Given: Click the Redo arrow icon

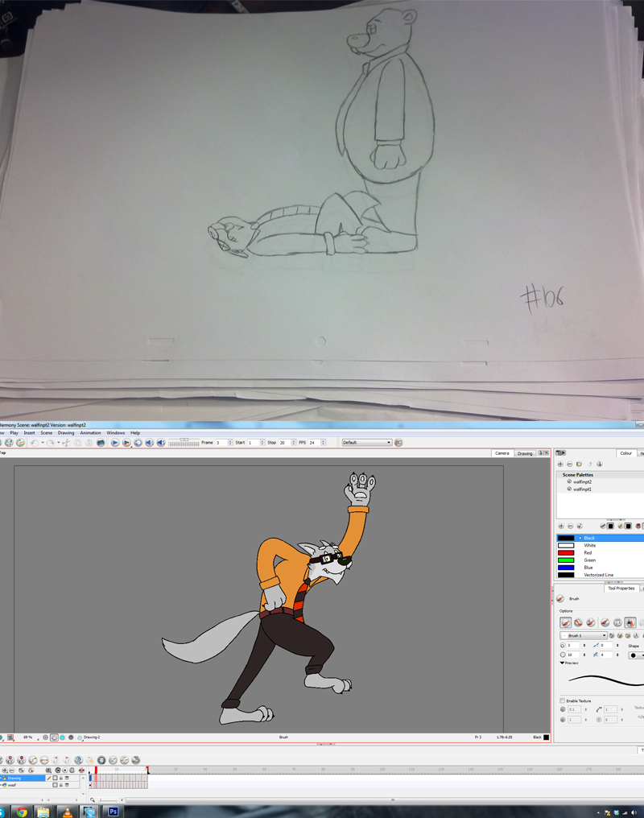Looking at the screenshot, I should point(50,443).
